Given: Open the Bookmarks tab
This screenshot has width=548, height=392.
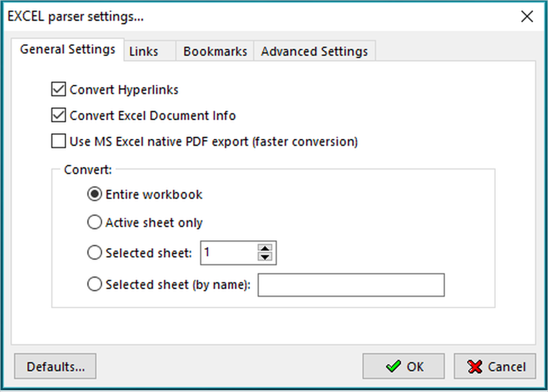Looking at the screenshot, I should click(215, 51).
